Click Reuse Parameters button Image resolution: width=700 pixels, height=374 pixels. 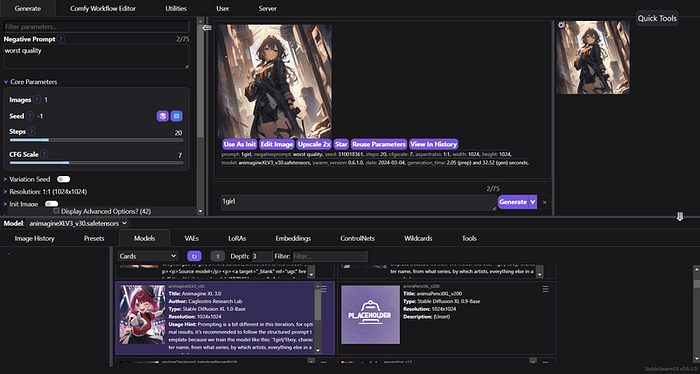[379, 144]
